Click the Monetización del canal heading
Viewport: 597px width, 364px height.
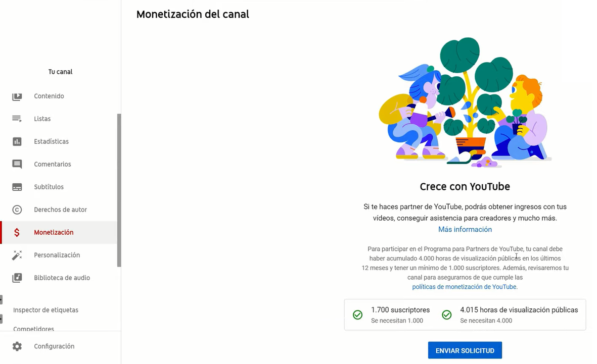(193, 15)
